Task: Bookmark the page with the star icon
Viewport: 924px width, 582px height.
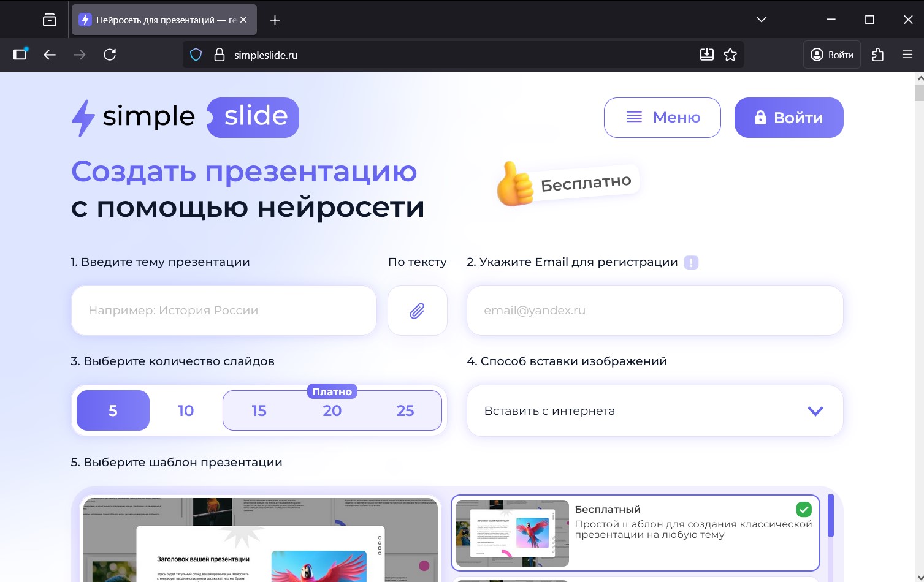Action: (730, 55)
